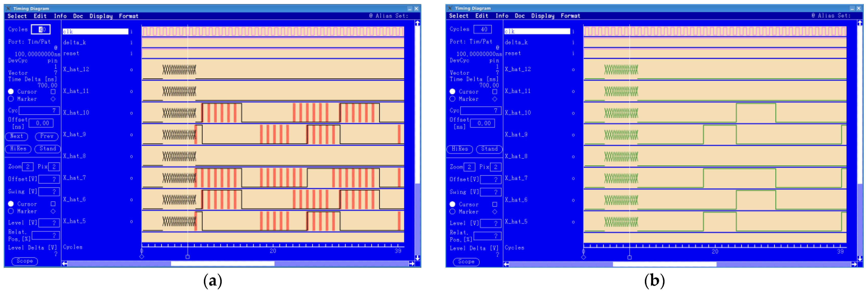Image resolution: width=868 pixels, height=294 pixels.
Task: Select upper Marker radio button in left window
Action: click(11, 99)
